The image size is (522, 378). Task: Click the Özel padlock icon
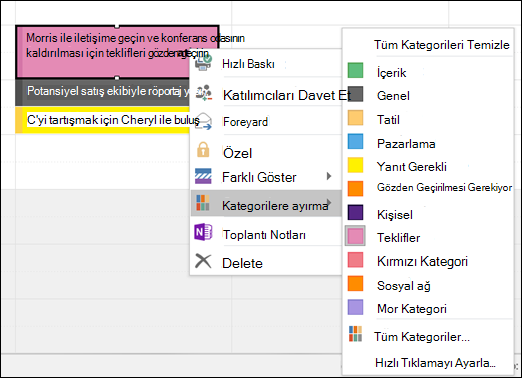pyautogui.click(x=203, y=150)
